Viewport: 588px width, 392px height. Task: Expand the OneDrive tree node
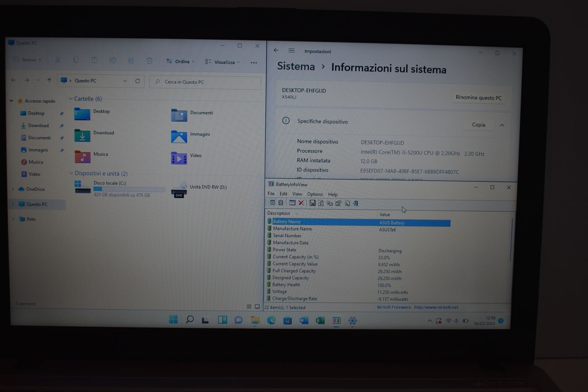[x=13, y=189]
